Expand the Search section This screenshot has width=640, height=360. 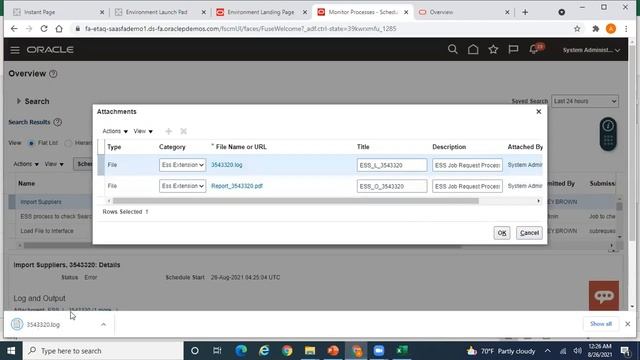tap(18, 101)
